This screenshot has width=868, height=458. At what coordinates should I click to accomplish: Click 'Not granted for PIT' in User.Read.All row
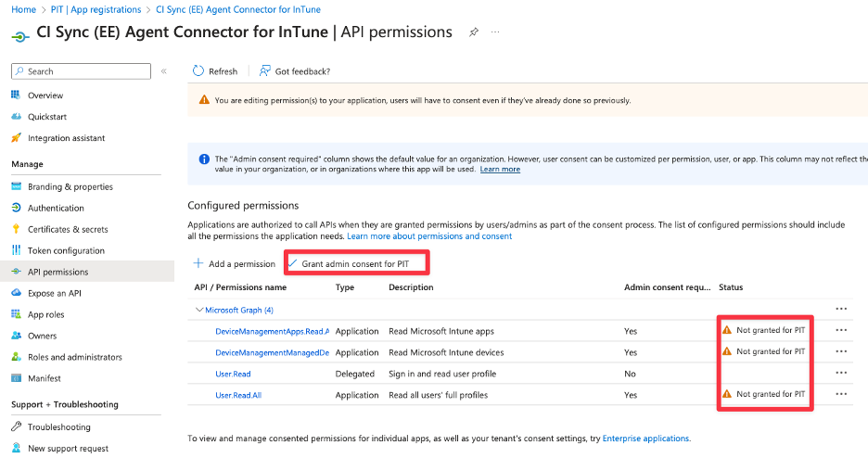click(x=771, y=394)
